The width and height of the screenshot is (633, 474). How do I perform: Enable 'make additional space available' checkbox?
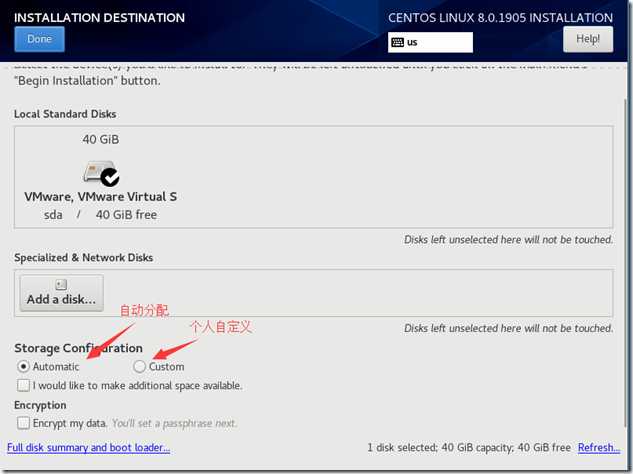pos(23,385)
